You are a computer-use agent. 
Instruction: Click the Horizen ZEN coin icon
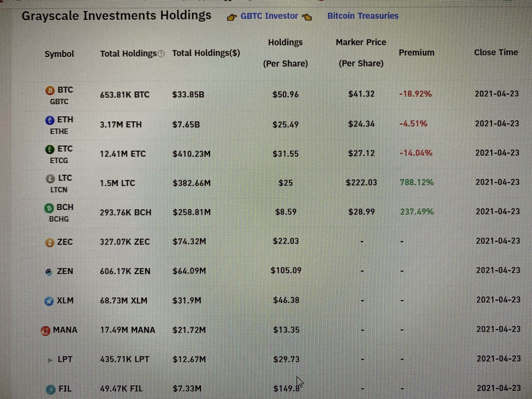(x=49, y=272)
